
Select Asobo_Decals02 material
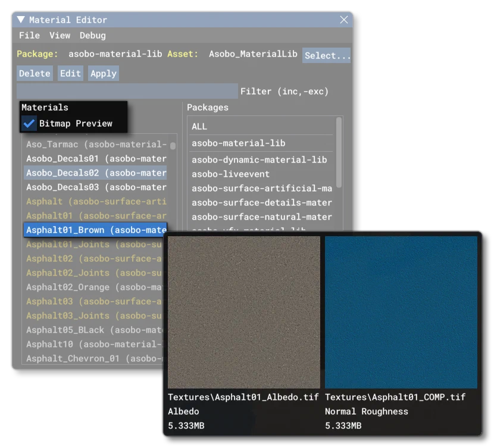click(96, 173)
